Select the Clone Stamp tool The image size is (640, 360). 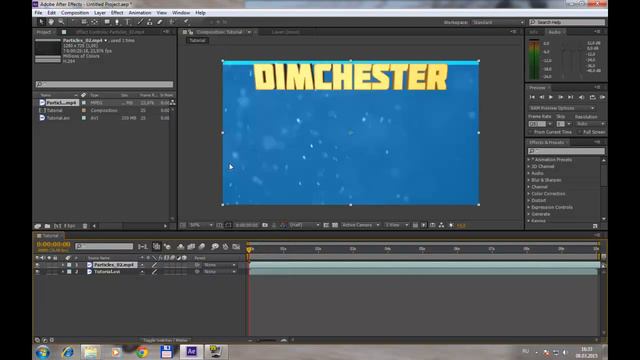tap(150, 22)
